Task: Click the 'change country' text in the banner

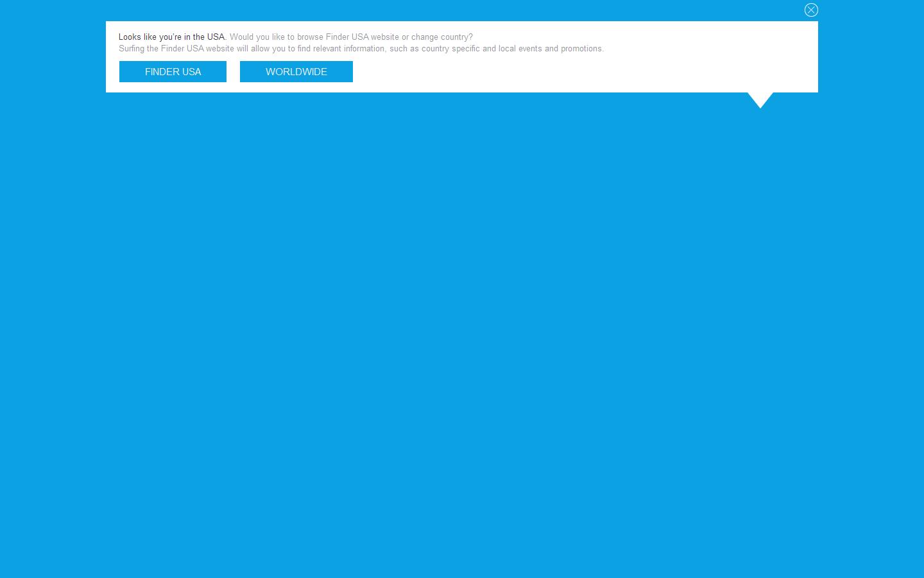Action: 447,37
